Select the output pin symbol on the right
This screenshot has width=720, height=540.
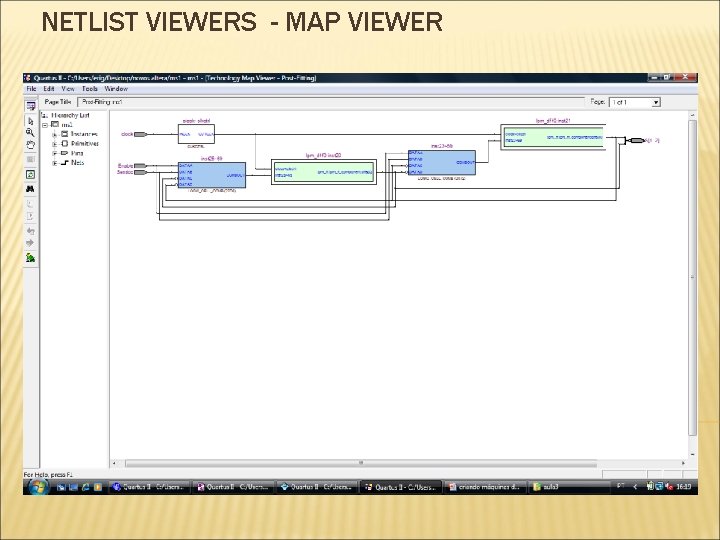pyautogui.click(x=637, y=141)
